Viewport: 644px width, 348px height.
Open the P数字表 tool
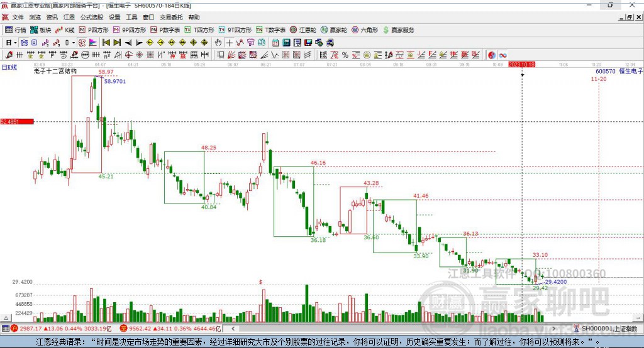tap(165, 30)
